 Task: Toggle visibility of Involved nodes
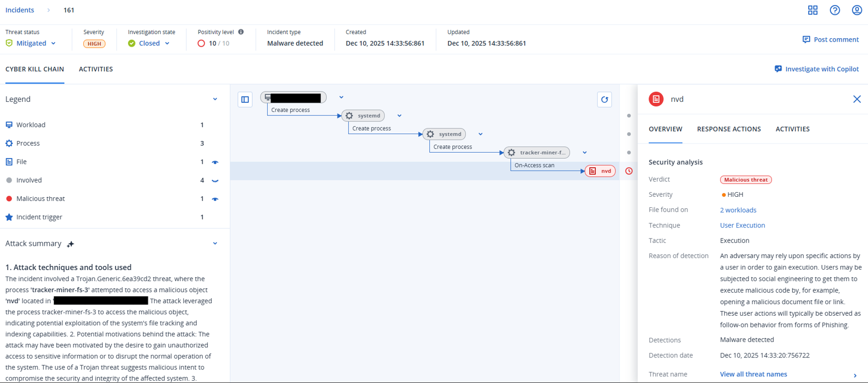215,181
